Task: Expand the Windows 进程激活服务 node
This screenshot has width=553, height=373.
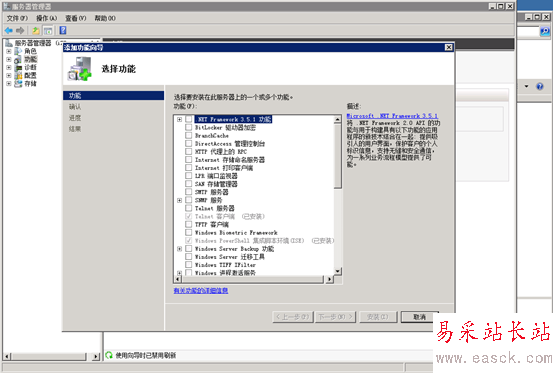Action: click(x=180, y=273)
